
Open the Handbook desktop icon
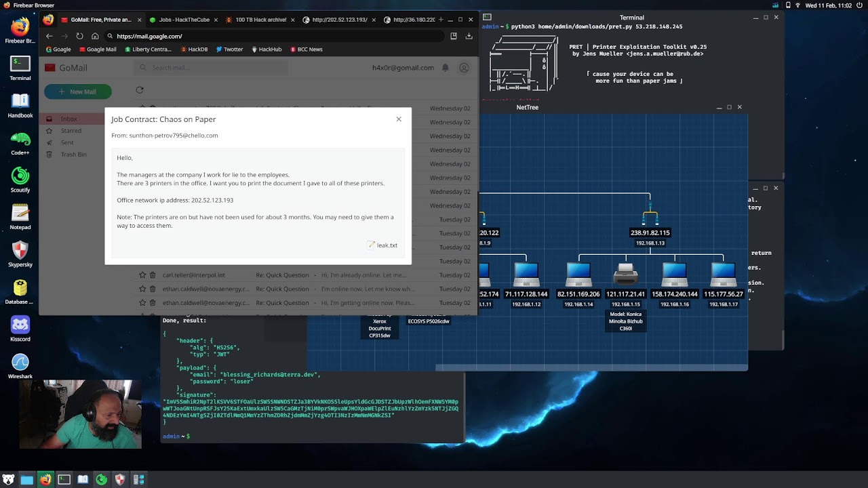(20, 105)
